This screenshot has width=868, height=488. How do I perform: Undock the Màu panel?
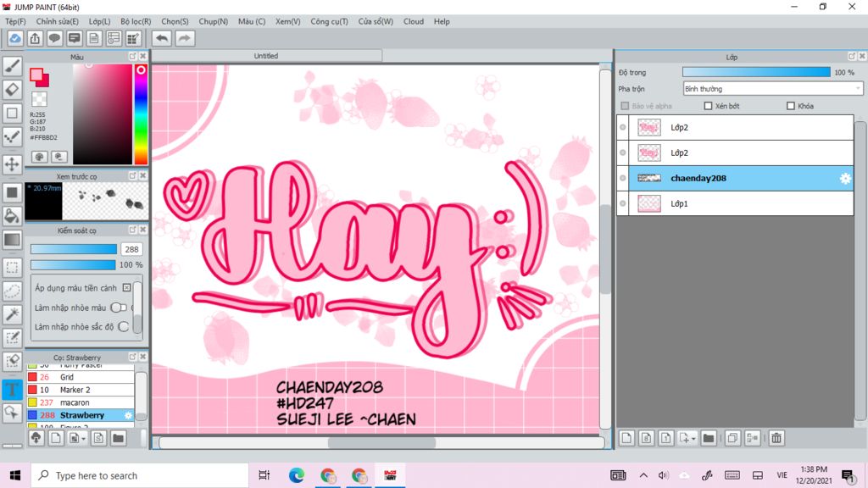point(132,57)
